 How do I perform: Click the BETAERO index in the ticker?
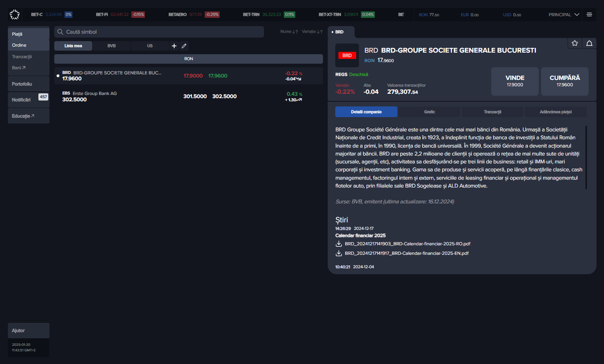[x=194, y=15]
